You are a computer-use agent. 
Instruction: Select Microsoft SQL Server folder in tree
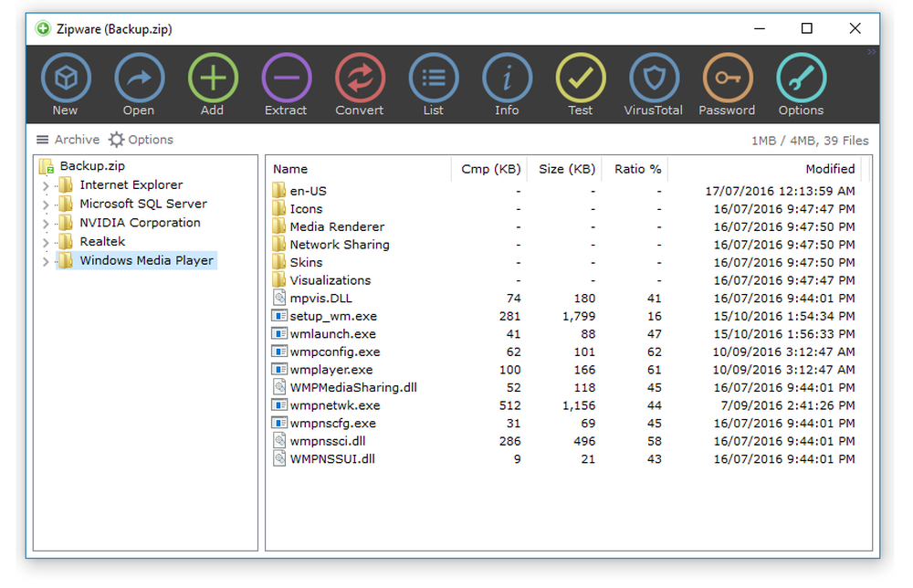tap(132, 204)
